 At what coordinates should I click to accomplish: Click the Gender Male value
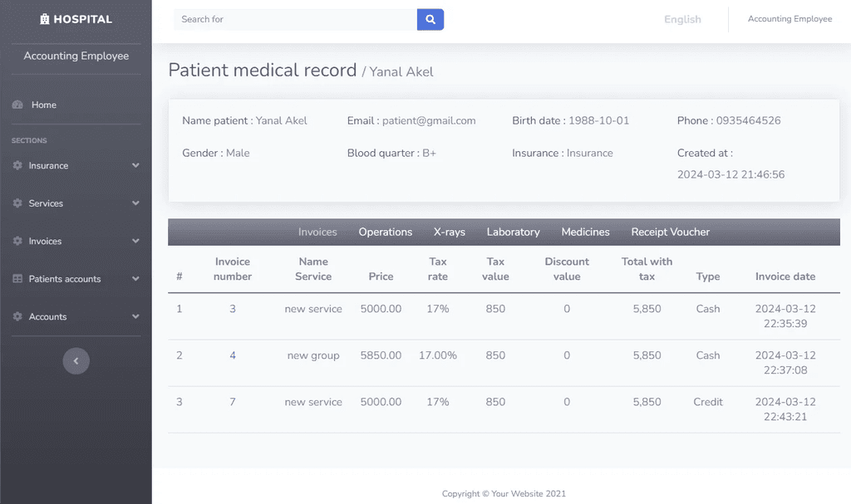[238, 153]
